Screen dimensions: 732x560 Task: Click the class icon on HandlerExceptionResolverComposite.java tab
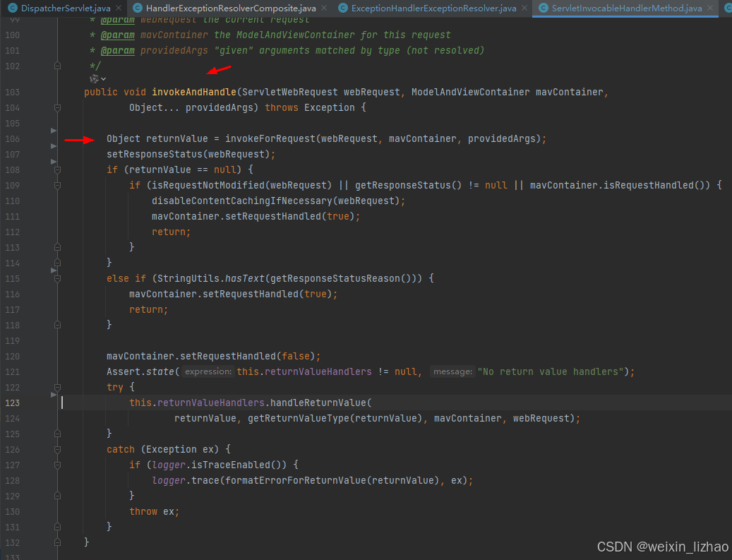[137, 8]
